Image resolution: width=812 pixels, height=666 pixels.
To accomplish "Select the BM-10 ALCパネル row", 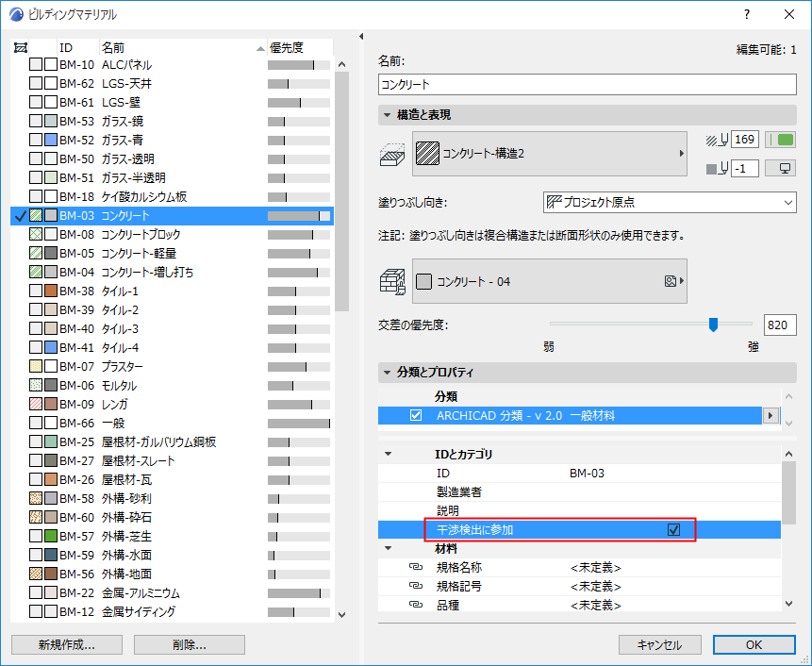I will [x=172, y=65].
